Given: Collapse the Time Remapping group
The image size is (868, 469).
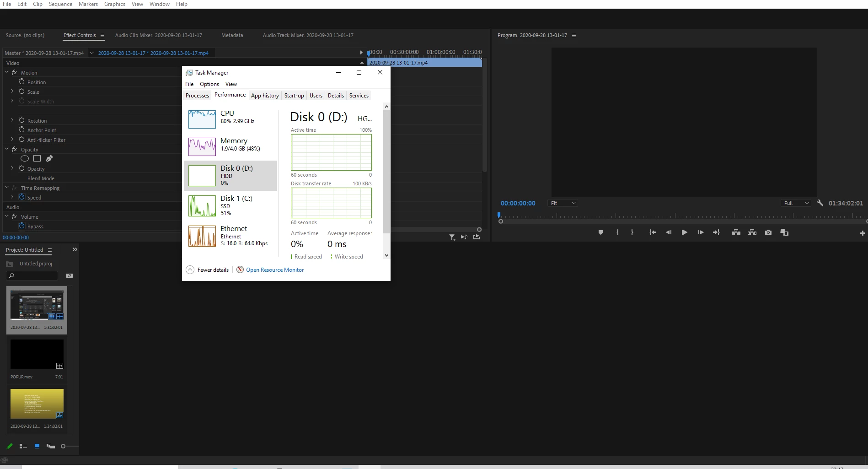Looking at the screenshot, I should point(6,188).
